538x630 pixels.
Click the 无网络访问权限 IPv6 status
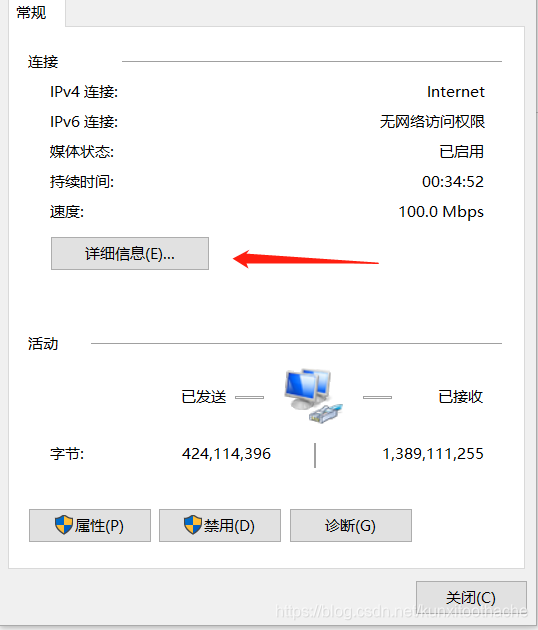pyautogui.click(x=432, y=122)
